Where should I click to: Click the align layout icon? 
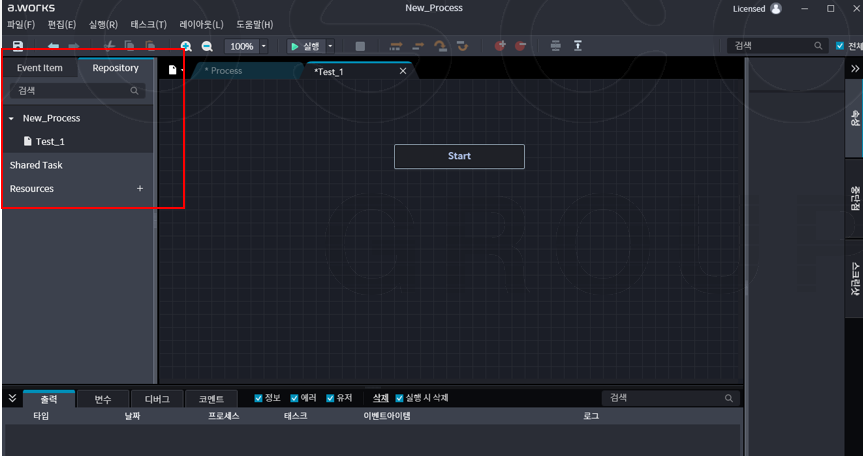click(556, 46)
